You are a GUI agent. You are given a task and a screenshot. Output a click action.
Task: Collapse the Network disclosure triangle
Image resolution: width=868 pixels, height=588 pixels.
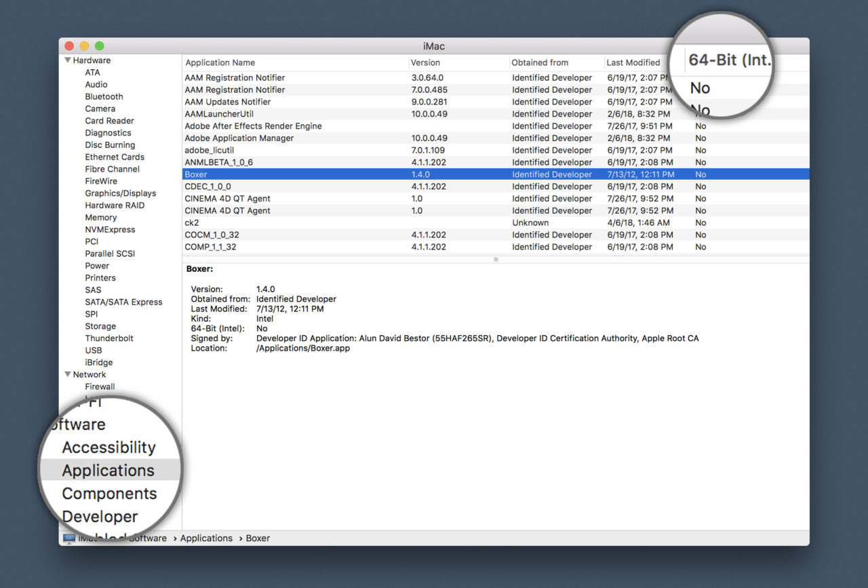click(68, 374)
